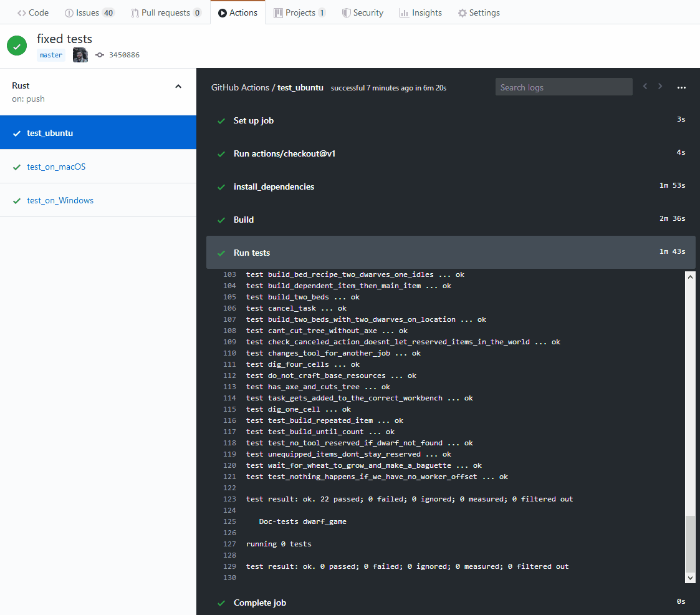This screenshot has height=615, width=700.
Task: Click the green success check icon near 'fixed tests'
Action: [x=16, y=45]
